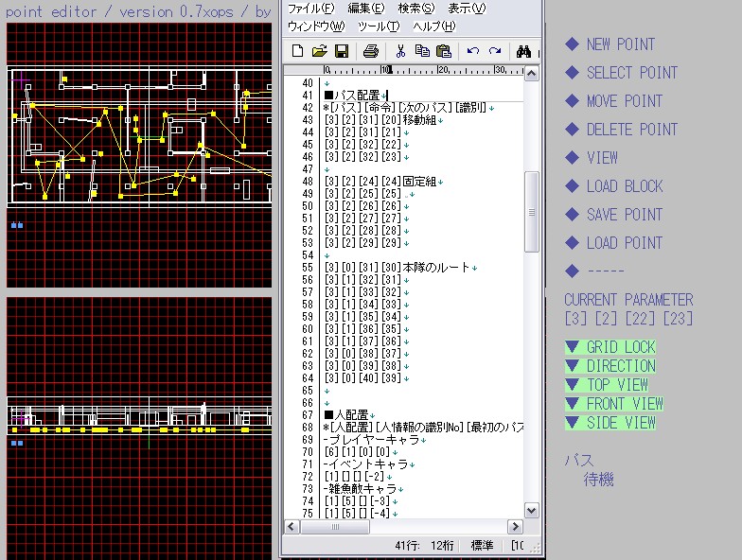This screenshot has height=560, width=742.
Task: Click vertical scrollbar down arrow in text editor
Action: click(x=532, y=511)
